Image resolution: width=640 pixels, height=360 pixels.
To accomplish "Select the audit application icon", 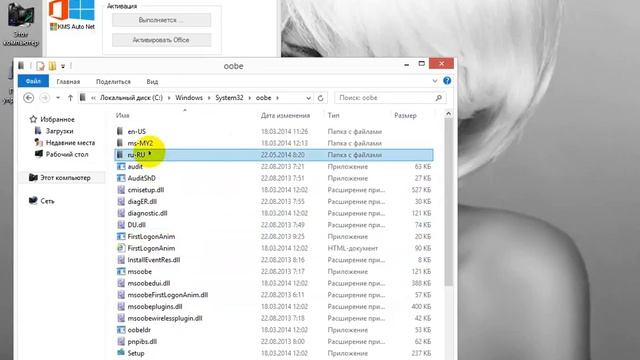I will click(x=121, y=167).
